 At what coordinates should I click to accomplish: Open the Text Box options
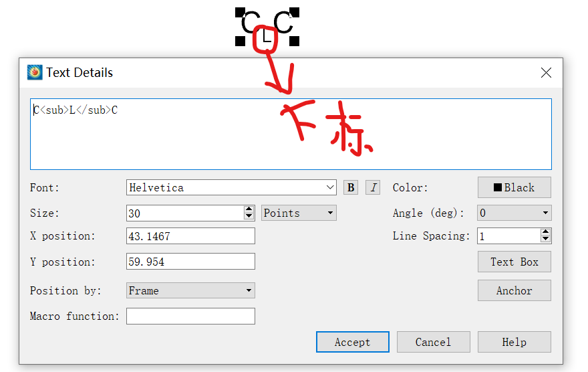pyautogui.click(x=514, y=262)
